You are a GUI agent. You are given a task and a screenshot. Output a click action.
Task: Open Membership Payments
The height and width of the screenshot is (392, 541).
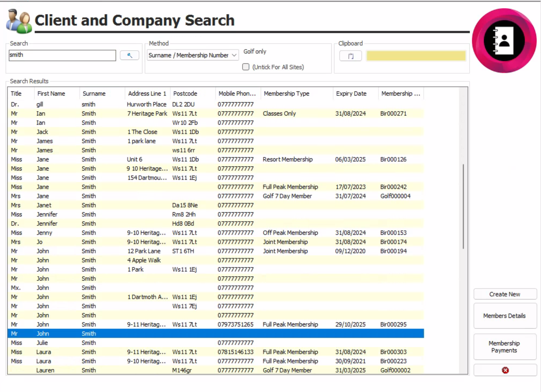(x=505, y=347)
